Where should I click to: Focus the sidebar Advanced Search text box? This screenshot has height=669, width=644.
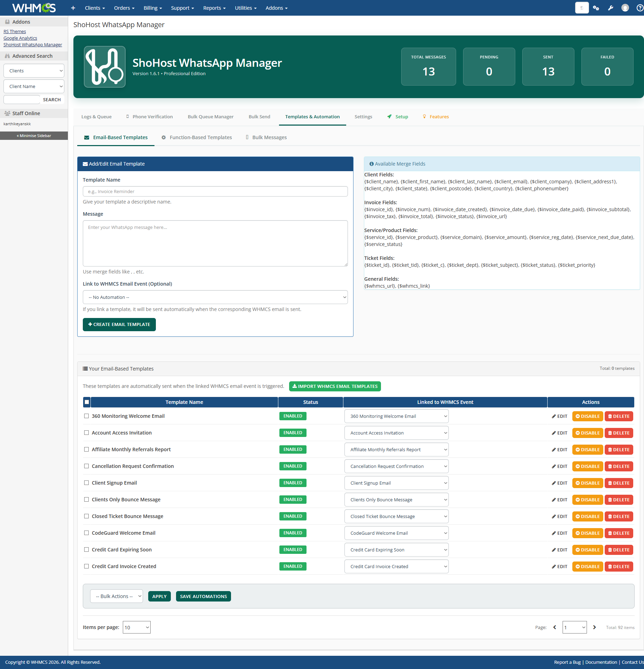22,99
